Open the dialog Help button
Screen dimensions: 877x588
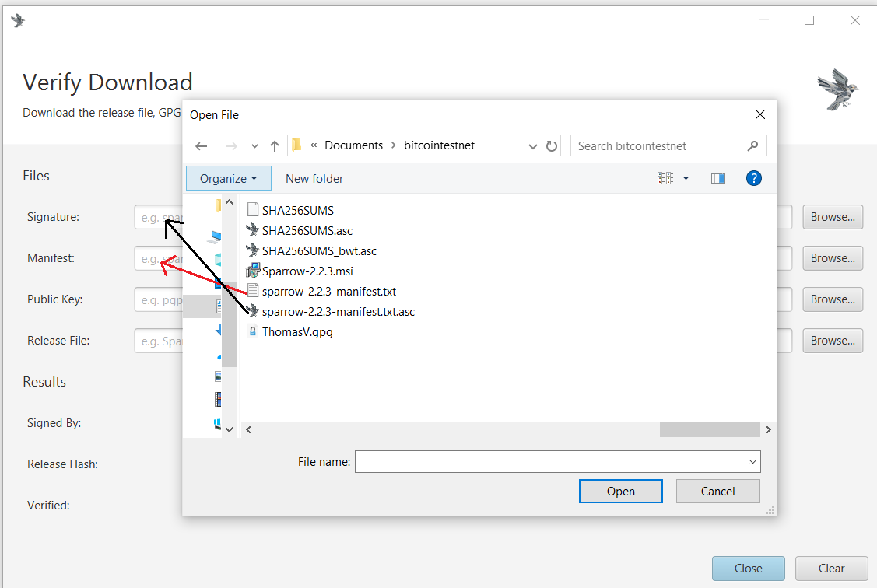click(753, 178)
